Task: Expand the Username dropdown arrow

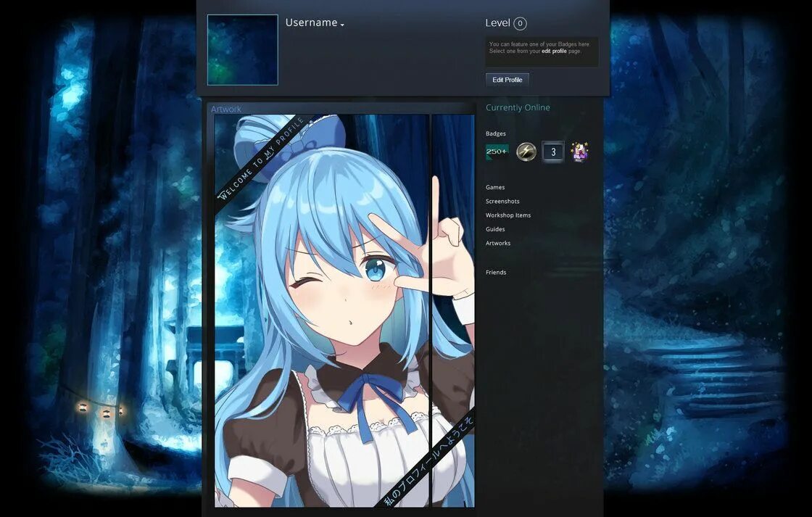Action: click(x=342, y=25)
